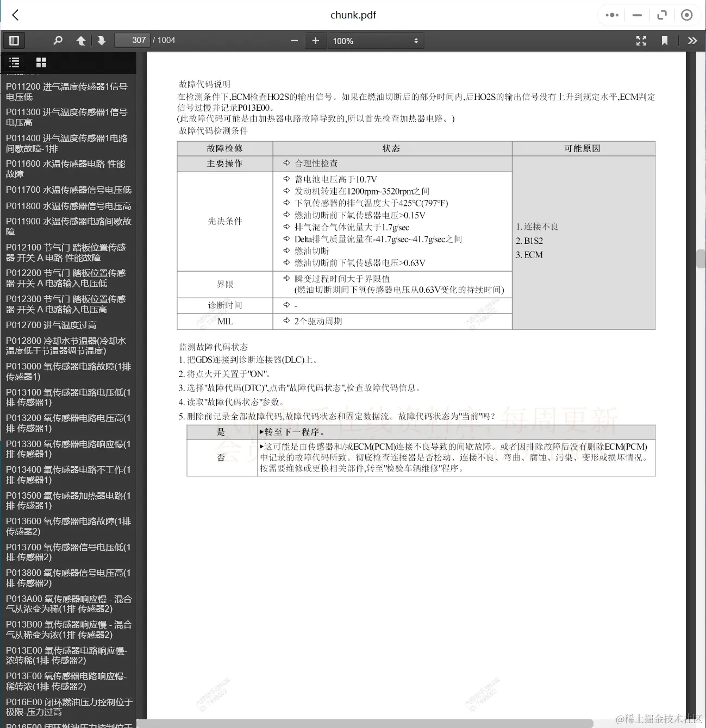Click the page number input showing 307
Viewport: 706px width, 728px height.
click(132, 40)
